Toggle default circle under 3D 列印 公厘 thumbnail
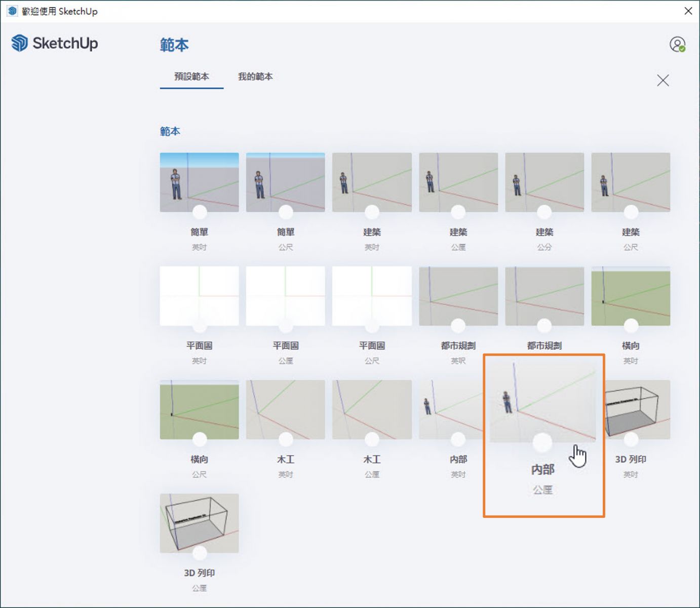 (x=200, y=552)
